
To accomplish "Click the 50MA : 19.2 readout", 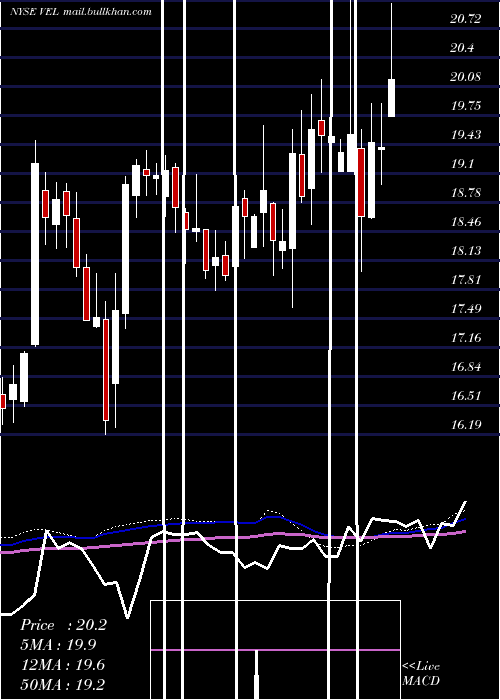I will click(x=63, y=684).
